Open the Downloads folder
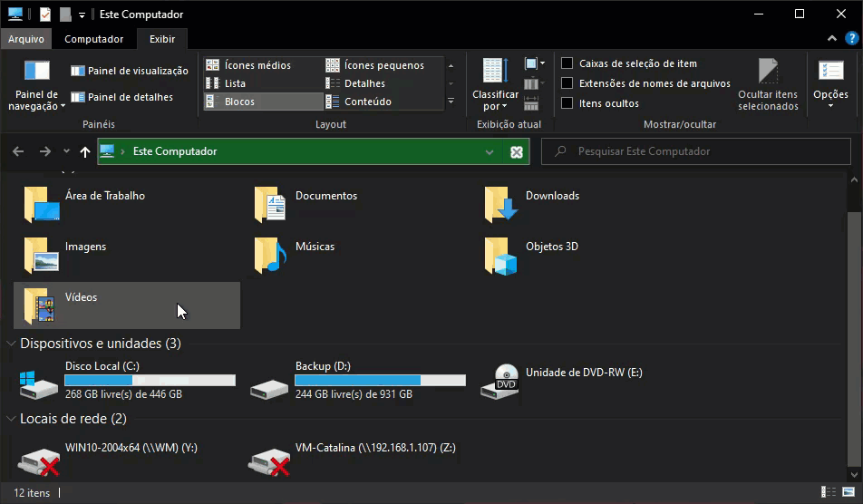Screen dimensions: 863x504 coord(587,204)
